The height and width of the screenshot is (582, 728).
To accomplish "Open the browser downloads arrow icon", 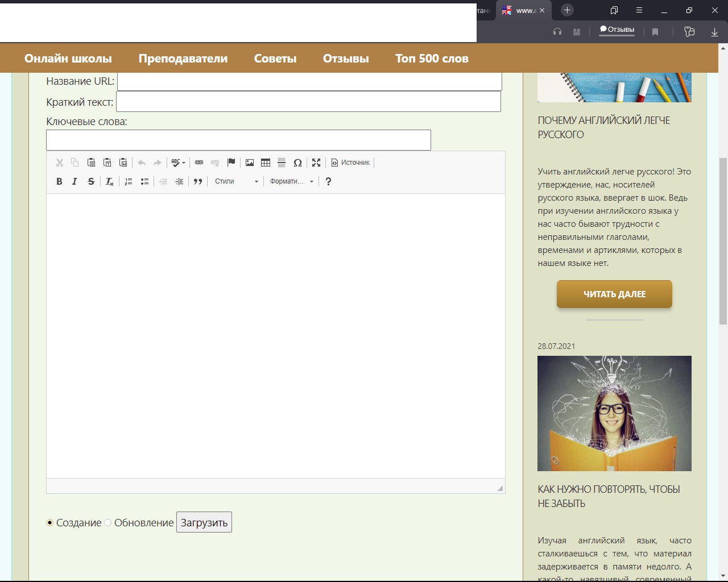I will [x=715, y=32].
